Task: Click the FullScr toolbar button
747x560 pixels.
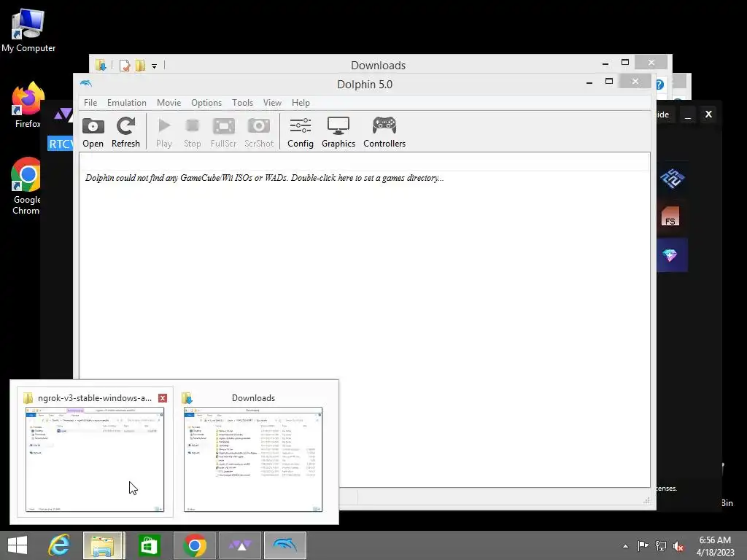Action: click(x=223, y=133)
